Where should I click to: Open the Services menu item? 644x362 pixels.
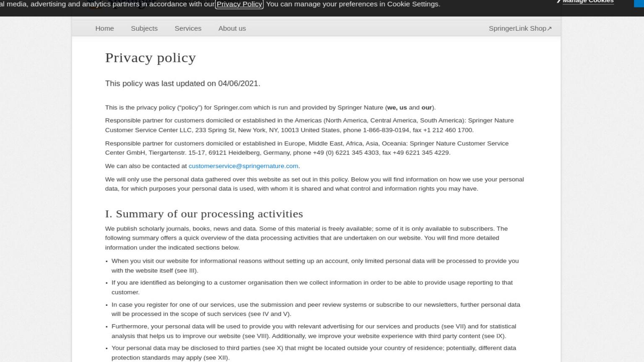188,28
